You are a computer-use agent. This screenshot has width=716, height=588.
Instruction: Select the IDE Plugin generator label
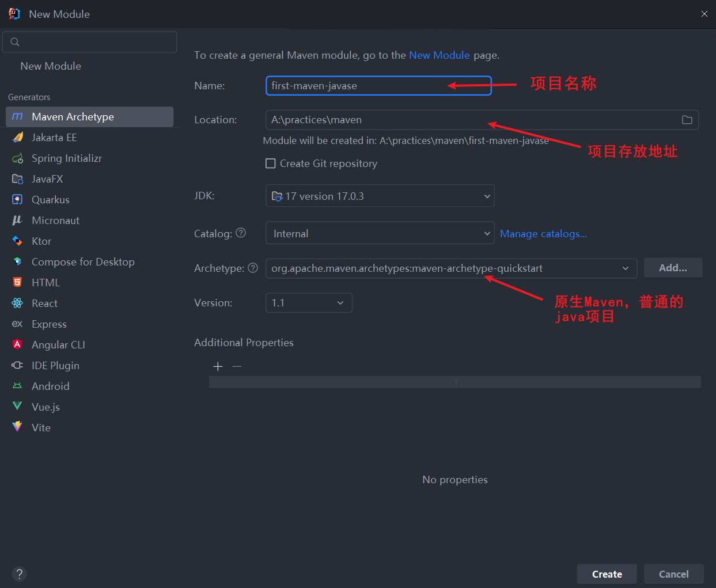pos(55,365)
